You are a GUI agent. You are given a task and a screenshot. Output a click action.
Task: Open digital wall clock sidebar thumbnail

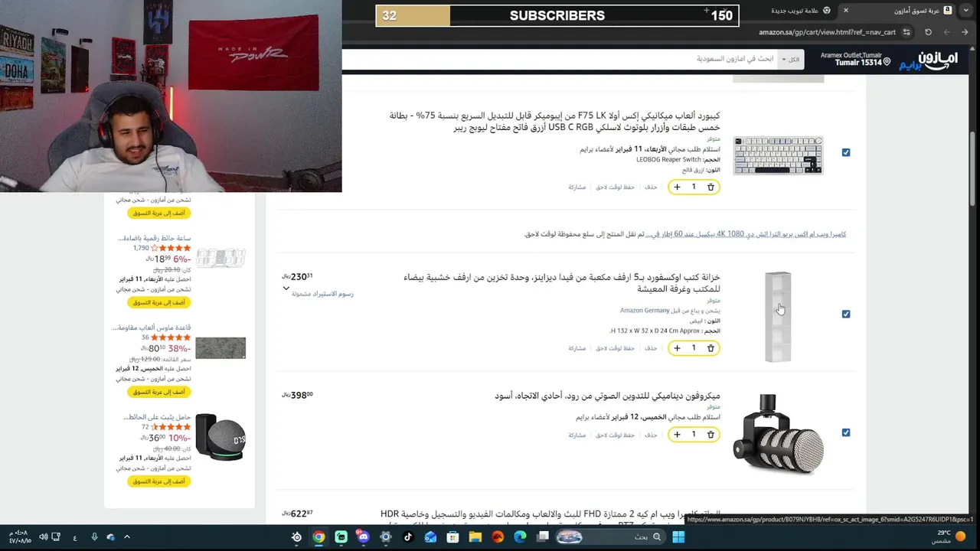click(220, 258)
